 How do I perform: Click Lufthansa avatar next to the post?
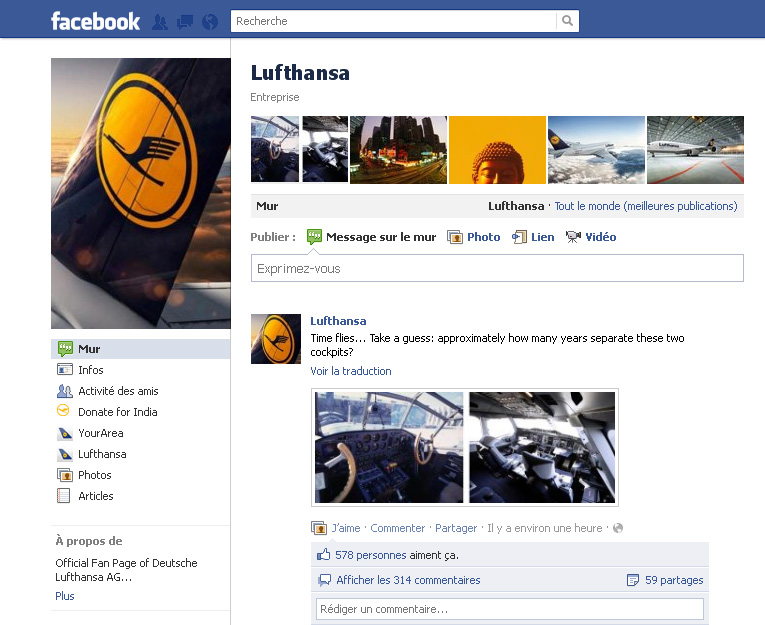click(x=275, y=339)
